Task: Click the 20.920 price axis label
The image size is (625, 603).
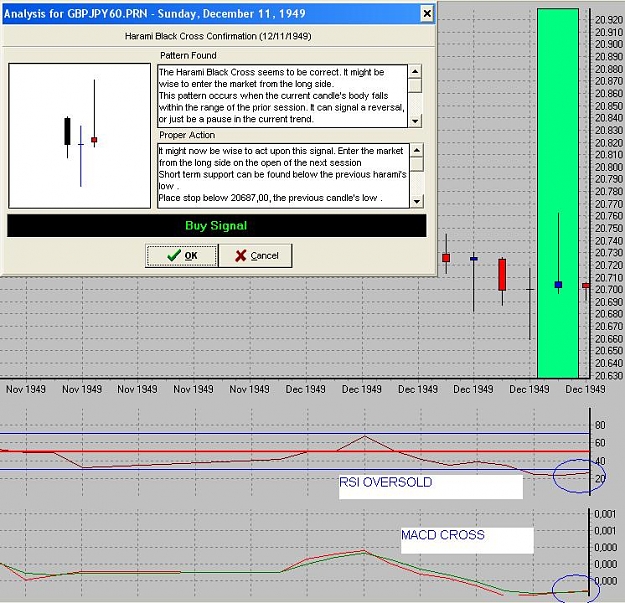Action: pos(609,20)
